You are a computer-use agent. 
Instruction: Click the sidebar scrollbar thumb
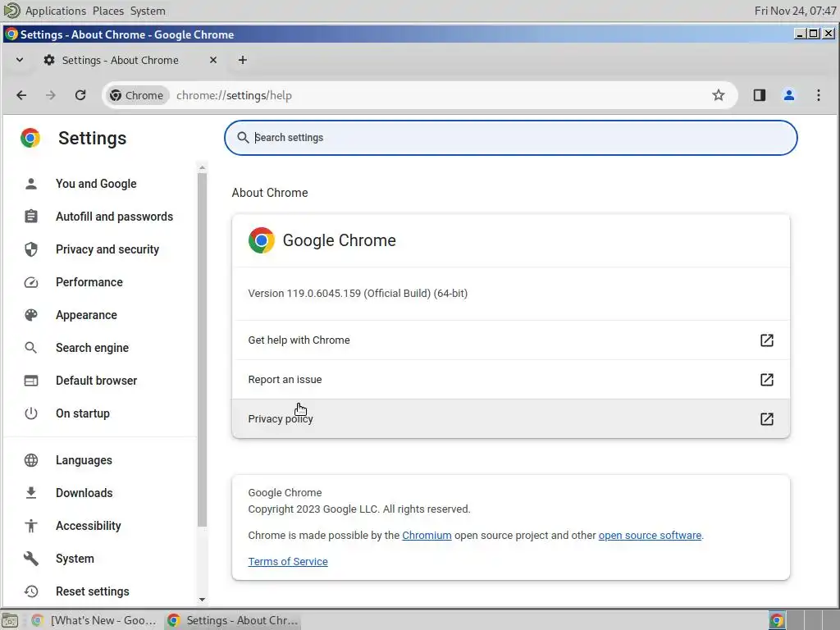click(202, 349)
